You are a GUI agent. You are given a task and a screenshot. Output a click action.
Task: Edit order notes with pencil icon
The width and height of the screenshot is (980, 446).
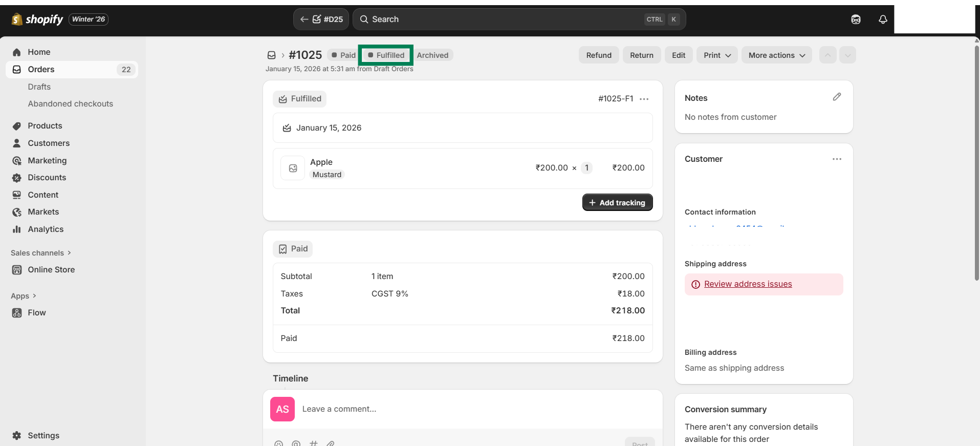837,97
